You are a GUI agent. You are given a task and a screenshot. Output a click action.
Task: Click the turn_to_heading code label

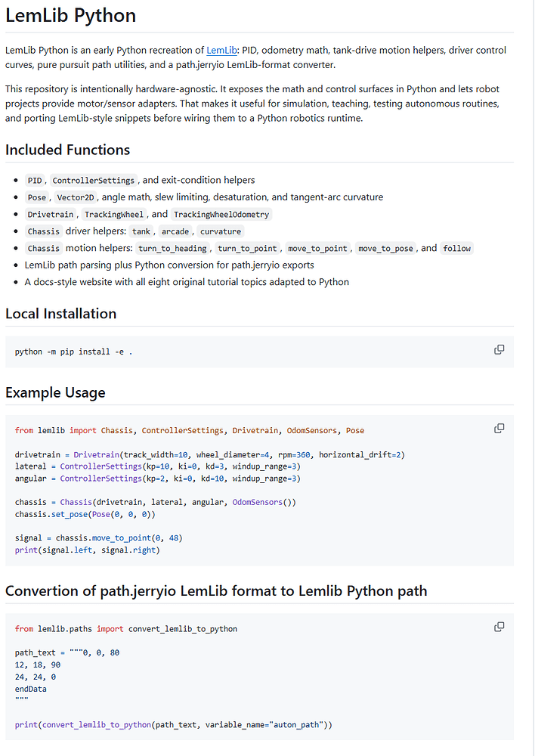(172, 248)
